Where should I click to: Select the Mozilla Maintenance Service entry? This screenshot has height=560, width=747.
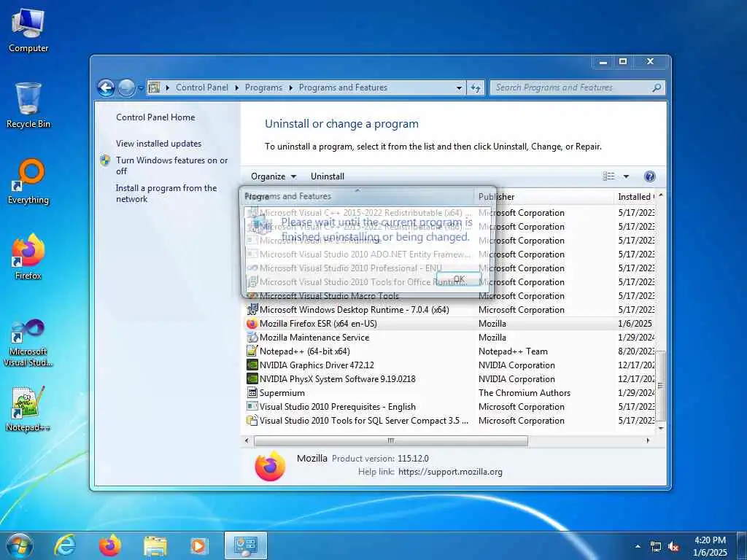point(449,337)
